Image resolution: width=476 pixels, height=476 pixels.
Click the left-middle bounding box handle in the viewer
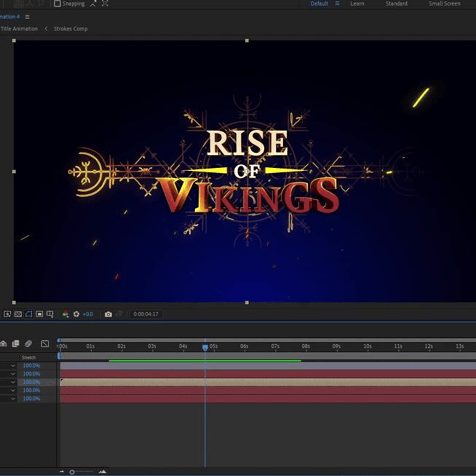click(x=14, y=172)
